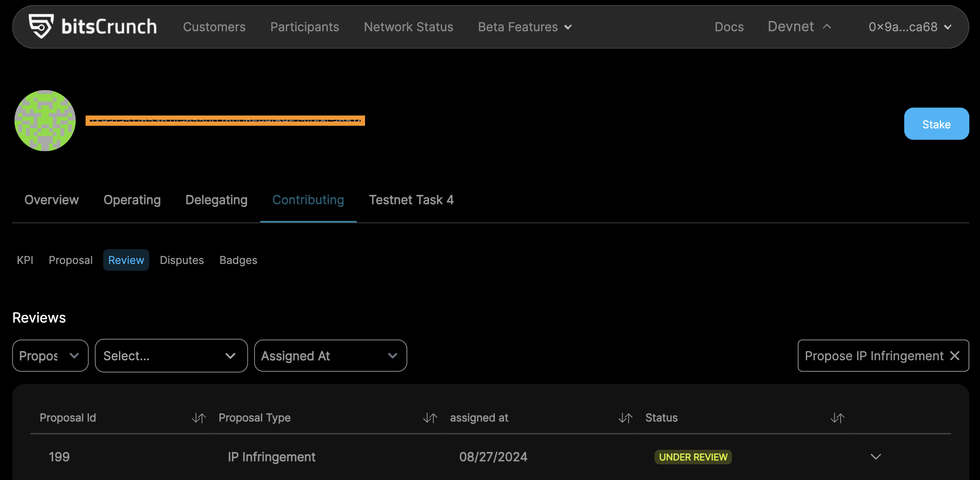
Task: Sort by Status column arrows
Action: pyautogui.click(x=837, y=418)
